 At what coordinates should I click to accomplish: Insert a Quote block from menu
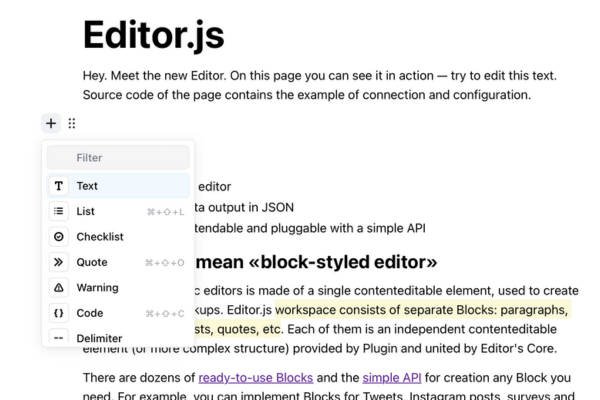(118, 262)
